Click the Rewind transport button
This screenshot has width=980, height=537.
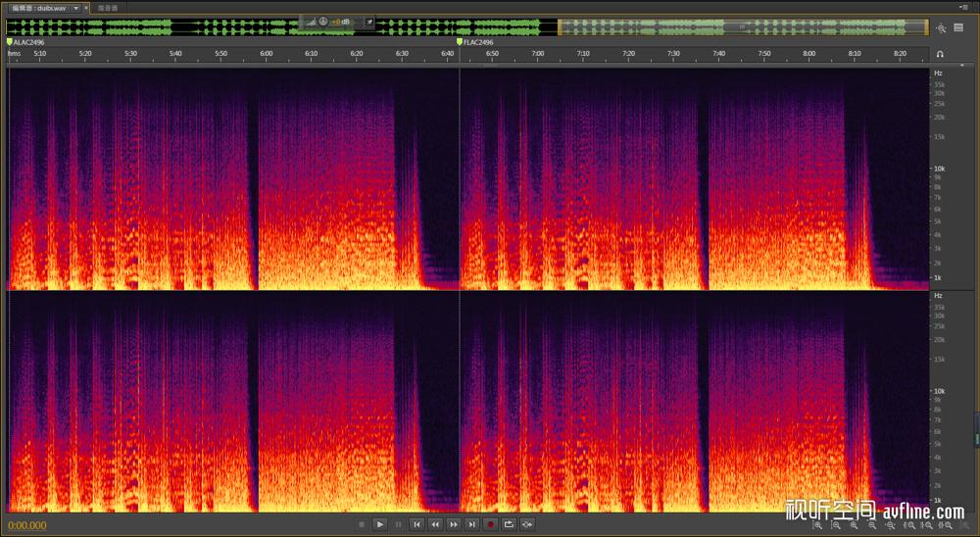pyautogui.click(x=435, y=524)
